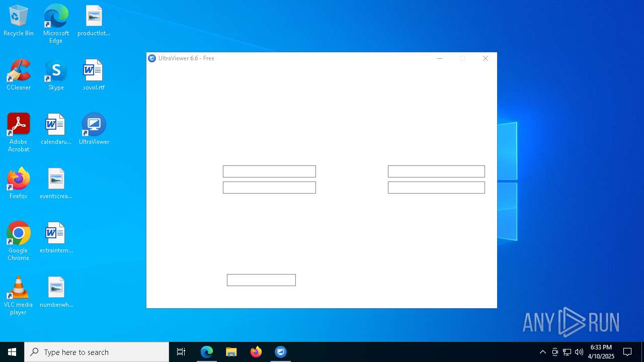
Task: Click the UltraViewer logo in title bar
Action: pos(152,58)
